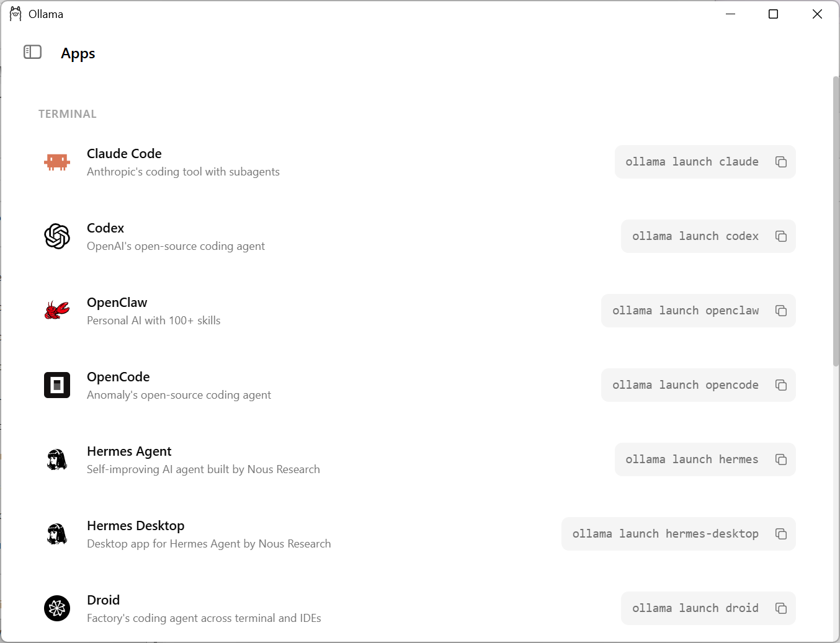Click the Codex OpenAI logo icon

(x=57, y=236)
